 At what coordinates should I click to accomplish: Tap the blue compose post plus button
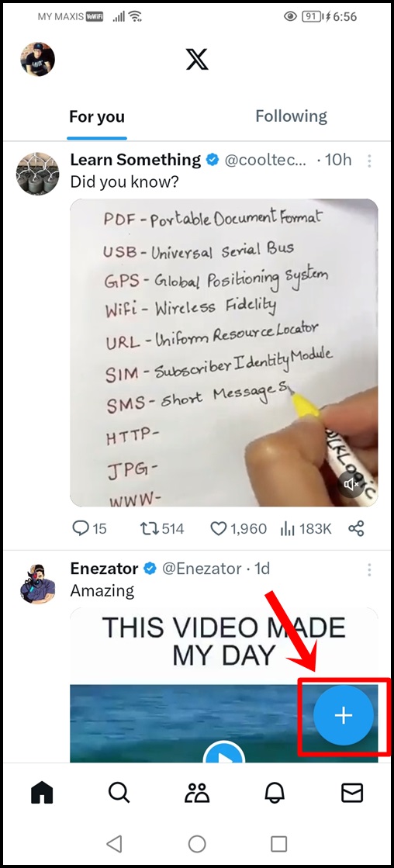[343, 715]
